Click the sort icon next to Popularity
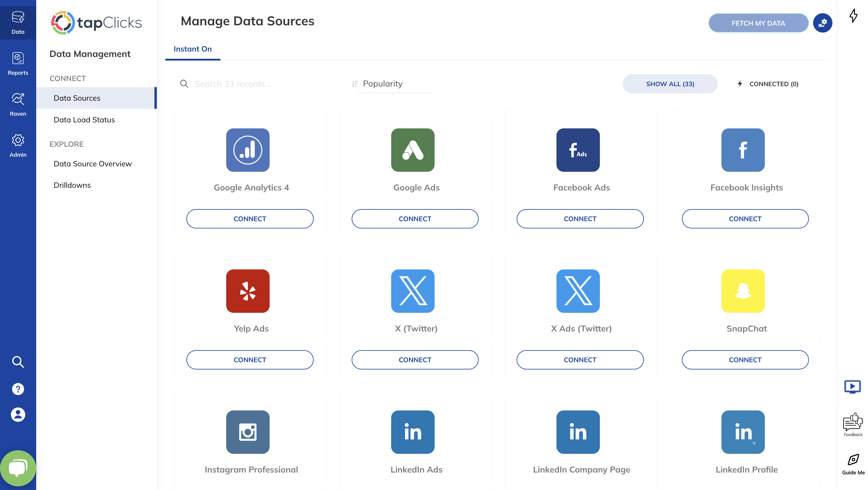Screen dimensions: 868x490 click(x=354, y=84)
